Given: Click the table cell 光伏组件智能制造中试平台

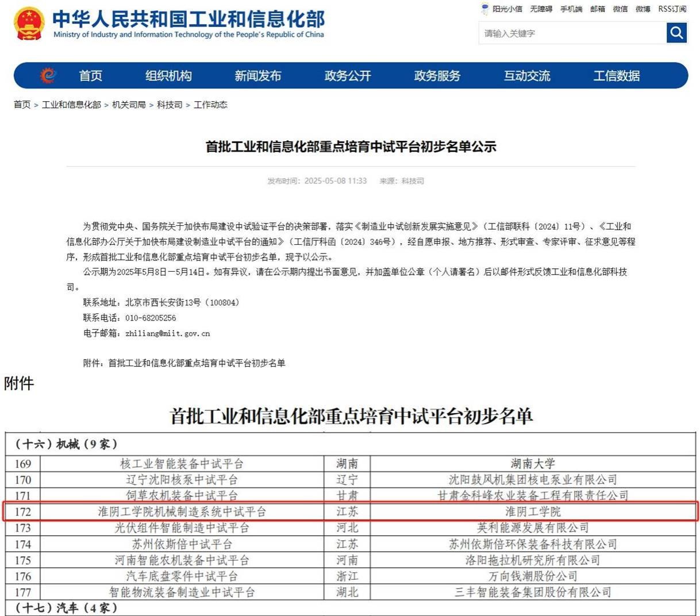Looking at the screenshot, I should click(182, 528).
